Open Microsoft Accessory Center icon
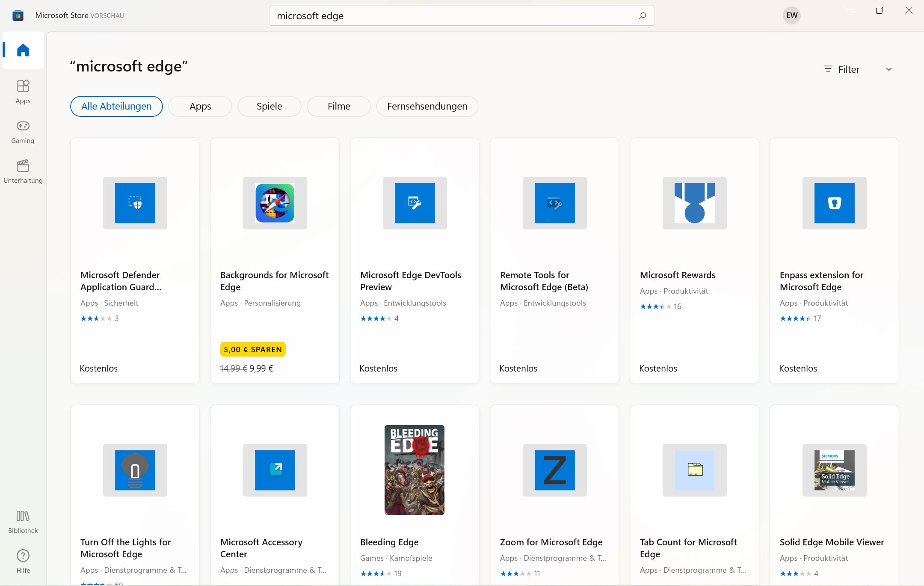This screenshot has height=586, width=924. [275, 470]
